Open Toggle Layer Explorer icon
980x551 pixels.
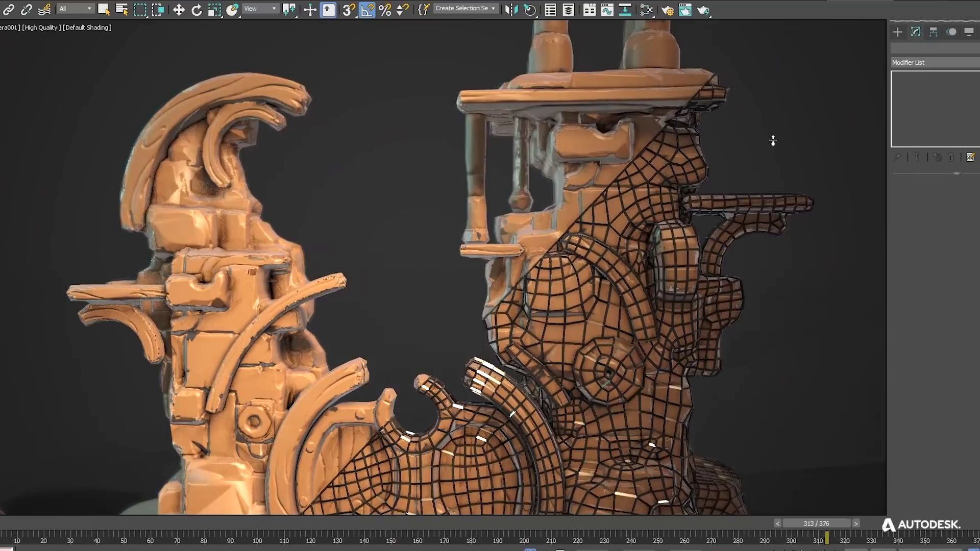[x=568, y=10]
